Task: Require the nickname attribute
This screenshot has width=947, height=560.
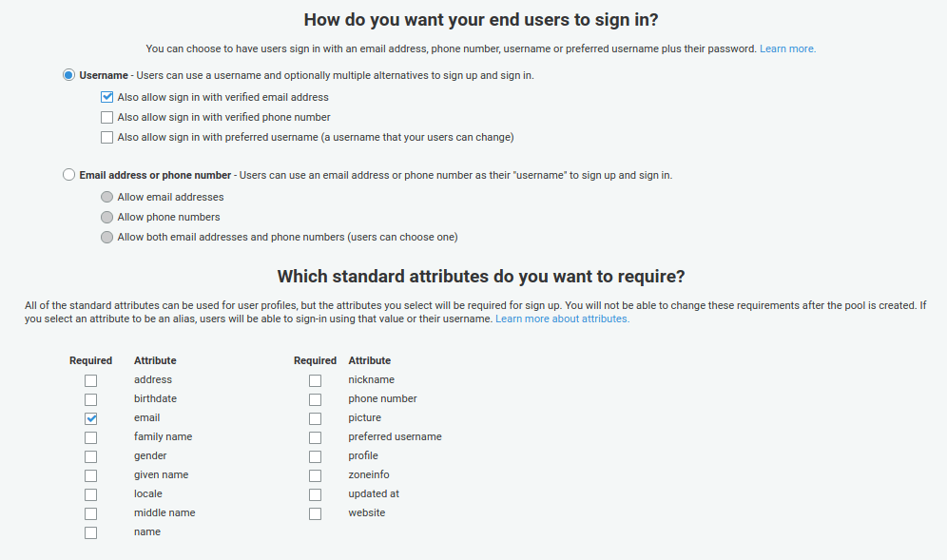Action: pyautogui.click(x=315, y=380)
